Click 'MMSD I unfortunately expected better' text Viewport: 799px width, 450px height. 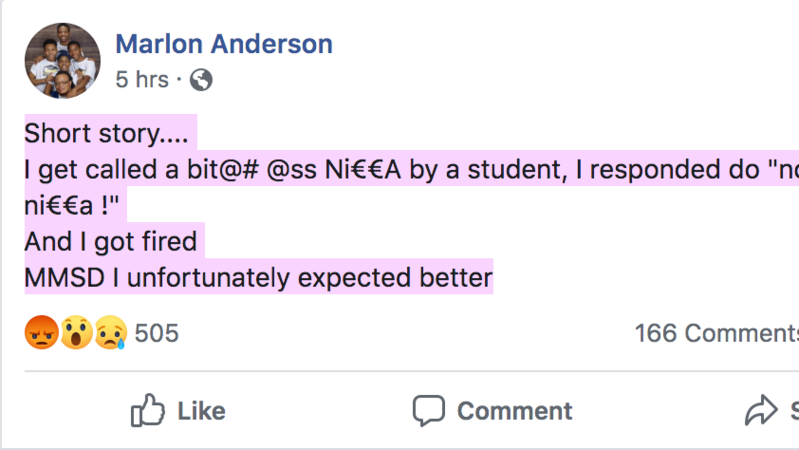tap(258, 277)
